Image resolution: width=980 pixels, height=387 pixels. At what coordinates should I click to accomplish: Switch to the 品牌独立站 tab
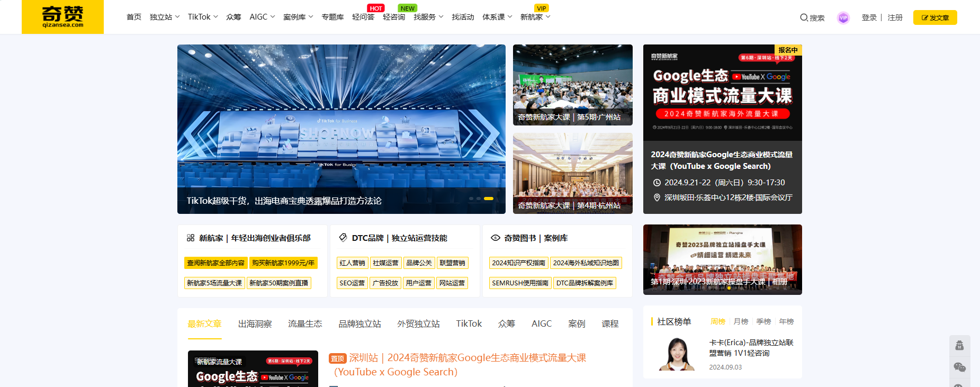pos(359,323)
